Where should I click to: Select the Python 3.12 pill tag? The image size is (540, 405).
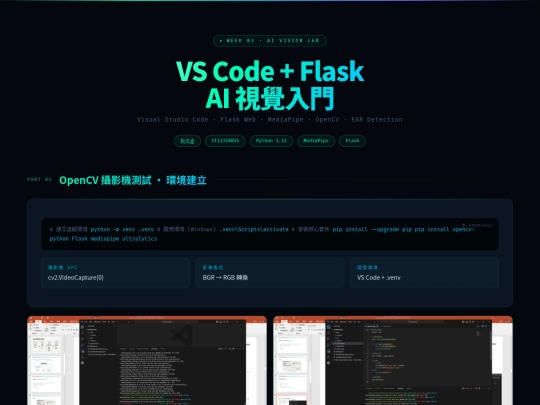pyautogui.click(x=271, y=141)
